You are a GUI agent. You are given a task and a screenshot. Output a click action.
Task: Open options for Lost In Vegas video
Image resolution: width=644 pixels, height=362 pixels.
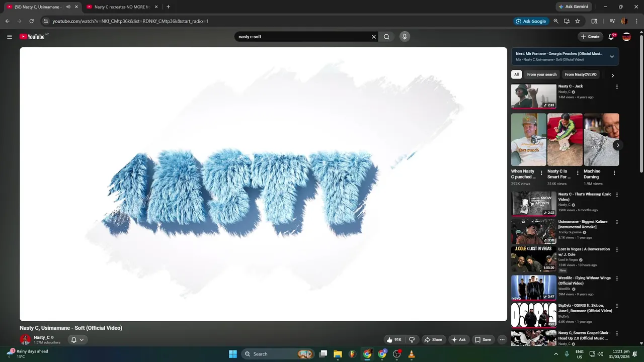coord(617,249)
